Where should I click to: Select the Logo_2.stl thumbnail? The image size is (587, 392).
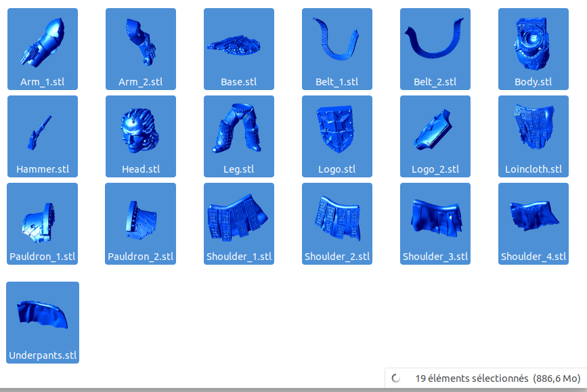[x=433, y=129]
